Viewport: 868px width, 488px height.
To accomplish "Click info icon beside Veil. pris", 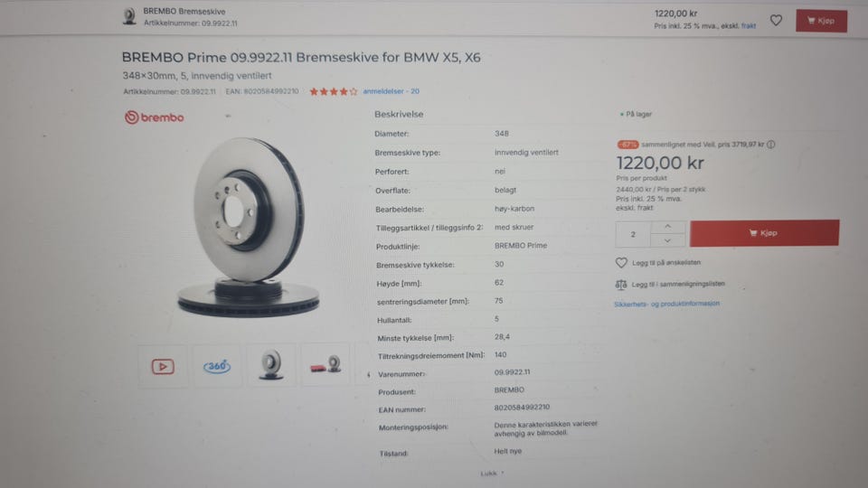I will (x=771, y=145).
